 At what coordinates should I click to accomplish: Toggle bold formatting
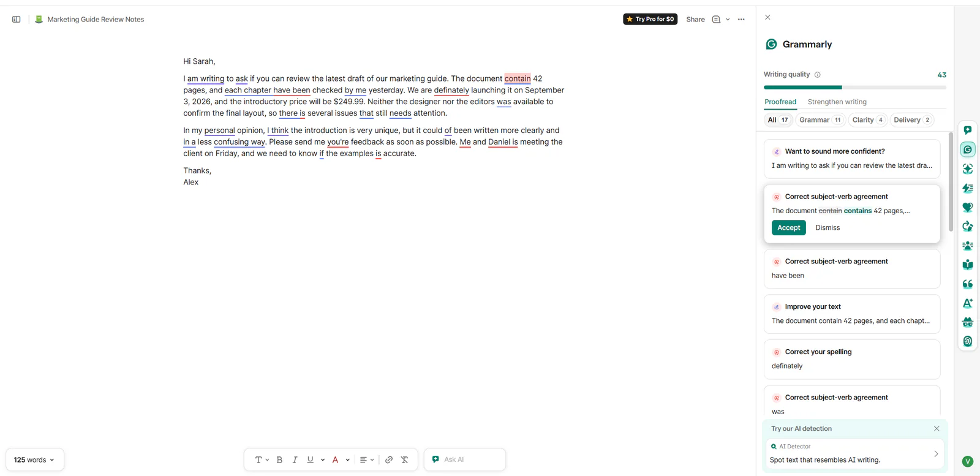click(279, 459)
